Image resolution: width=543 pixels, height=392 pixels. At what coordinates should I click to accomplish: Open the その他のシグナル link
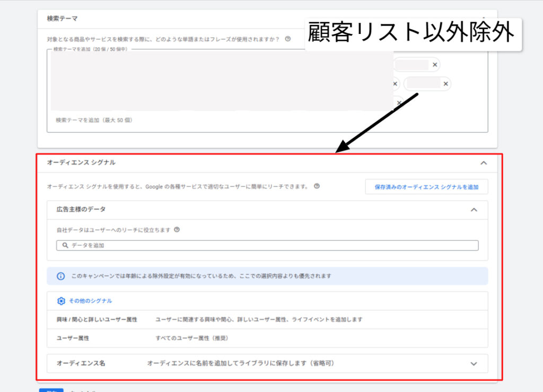(x=90, y=301)
